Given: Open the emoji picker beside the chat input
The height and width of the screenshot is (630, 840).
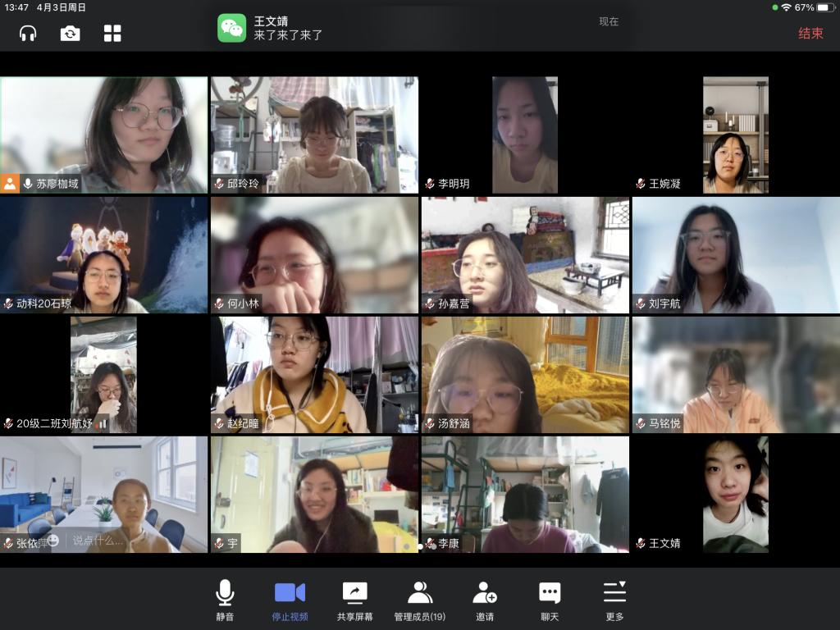Looking at the screenshot, I should tap(53, 541).
